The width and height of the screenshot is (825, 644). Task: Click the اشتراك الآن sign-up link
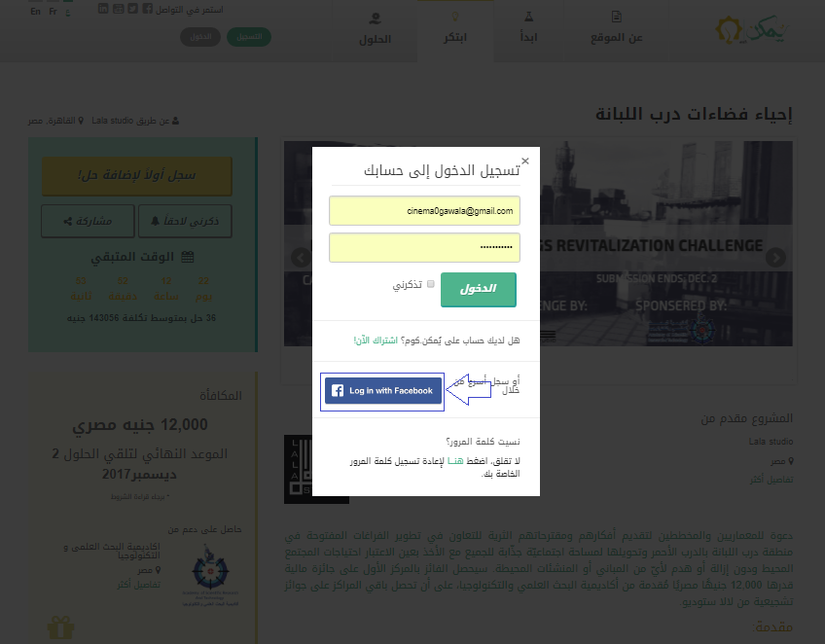point(375,341)
